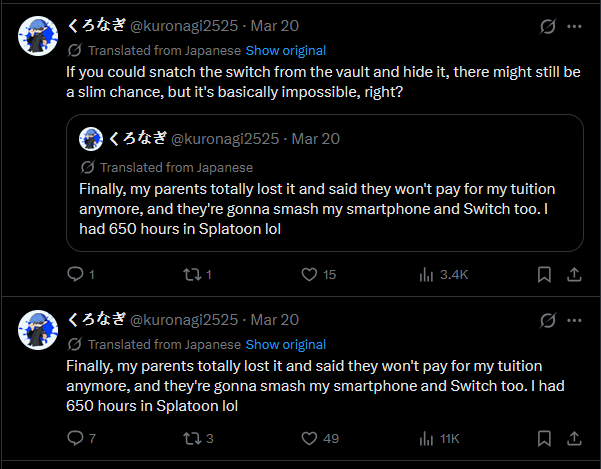Screen dimensions: 601x469
Task: Like the first tweet with 15 likes
Action: (x=310, y=274)
